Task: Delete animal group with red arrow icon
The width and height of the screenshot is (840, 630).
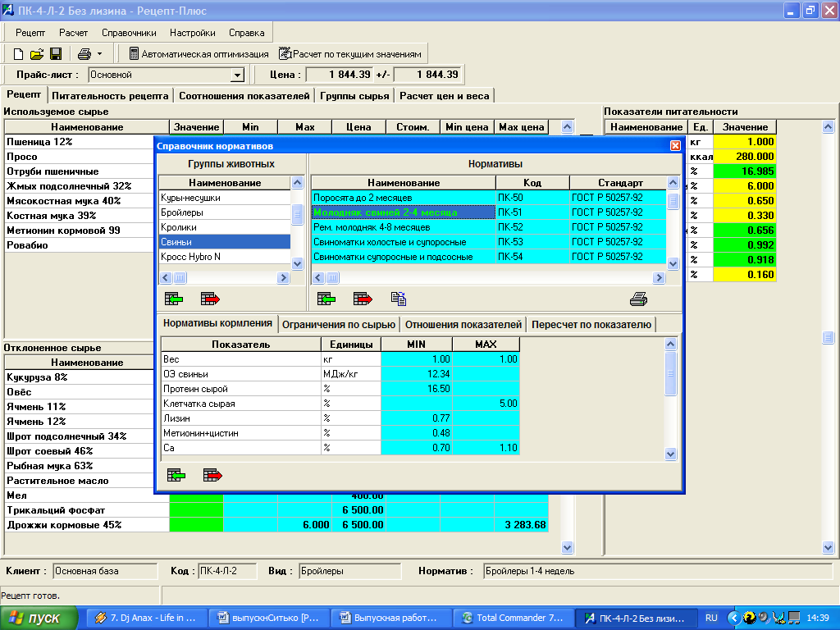Action: pos(210,299)
